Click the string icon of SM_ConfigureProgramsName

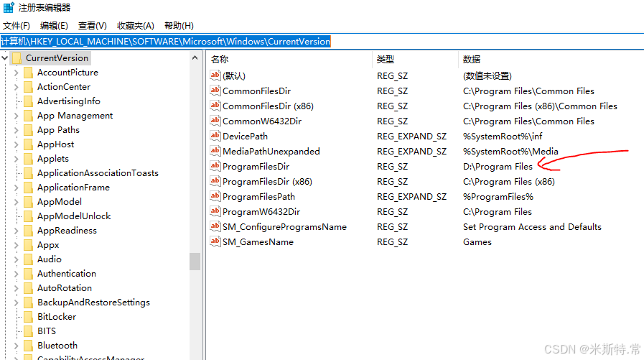tap(215, 226)
